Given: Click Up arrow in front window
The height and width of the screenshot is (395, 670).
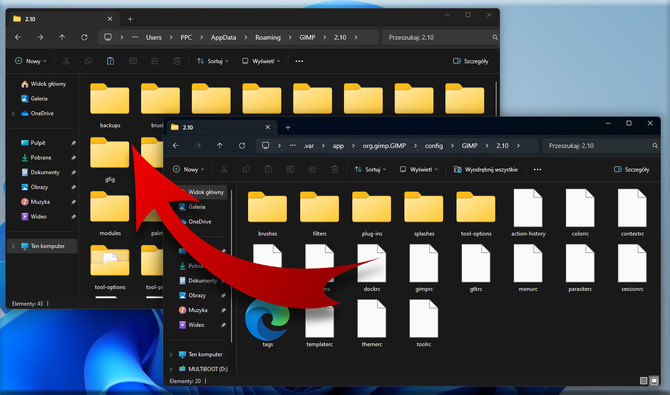Looking at the screenshot, I should click(220, 146).
